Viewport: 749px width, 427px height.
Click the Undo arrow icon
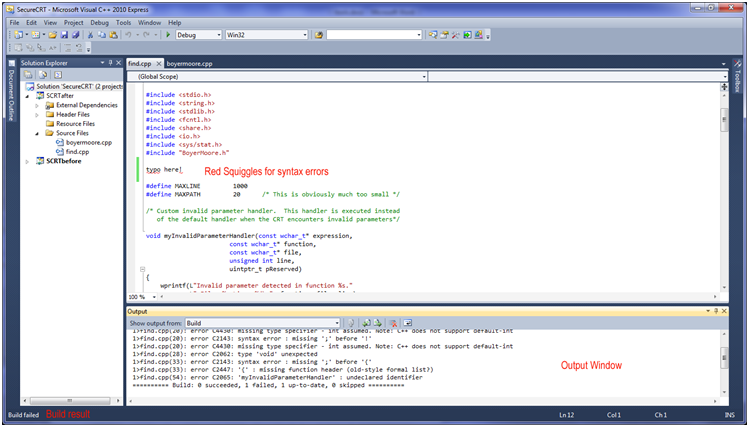[128, 35]
